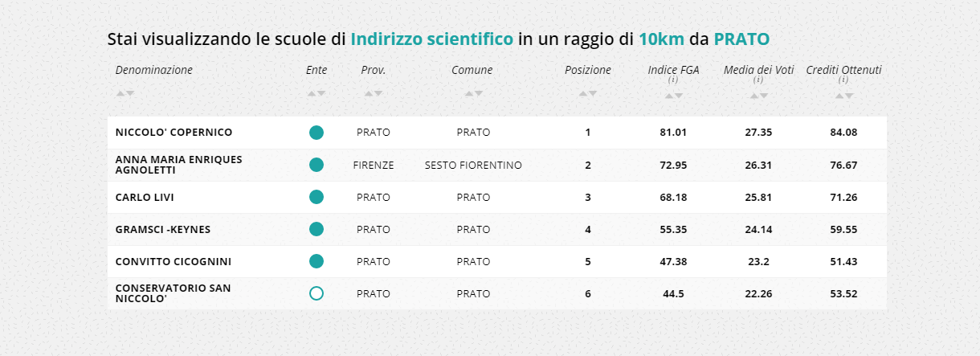Open the NICCOLO' COPERNICO school entry
980x356 pixels.
(174, 133)
